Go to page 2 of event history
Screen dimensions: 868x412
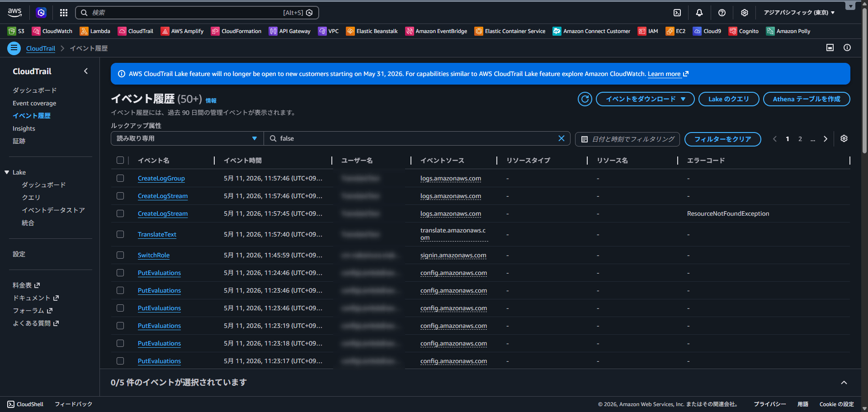point(800,139)
